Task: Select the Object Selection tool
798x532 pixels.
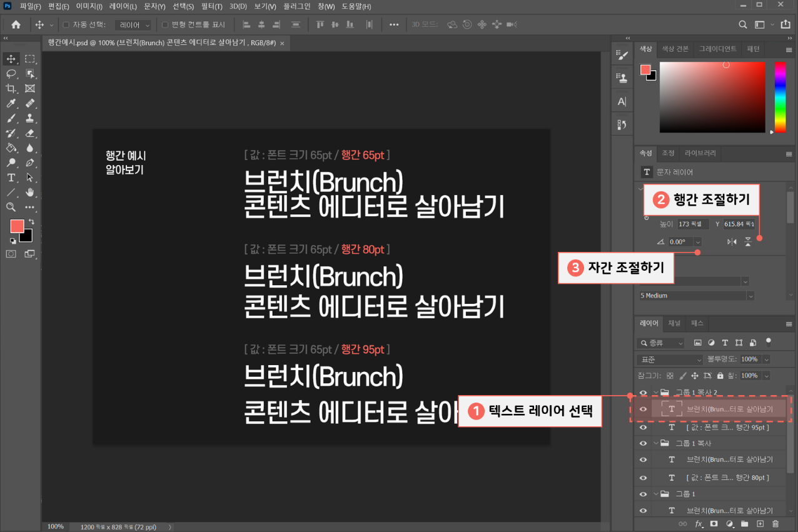Action: click(x=30, y=74)
